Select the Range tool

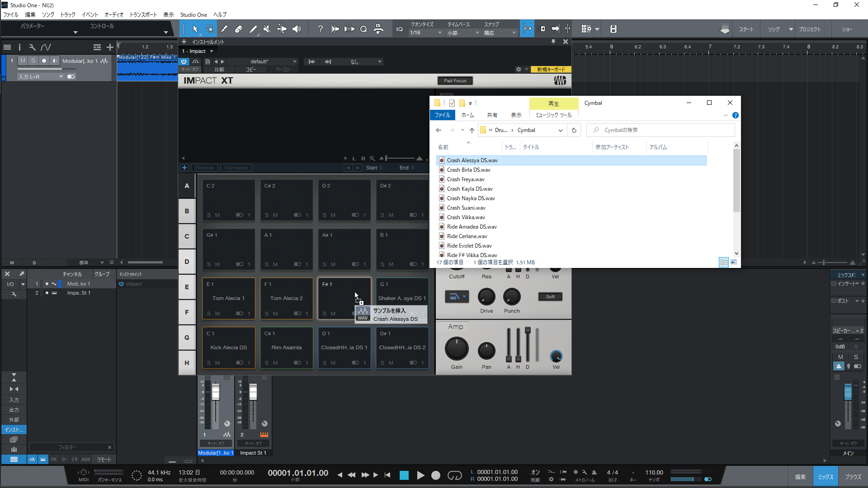coord(210,29)
